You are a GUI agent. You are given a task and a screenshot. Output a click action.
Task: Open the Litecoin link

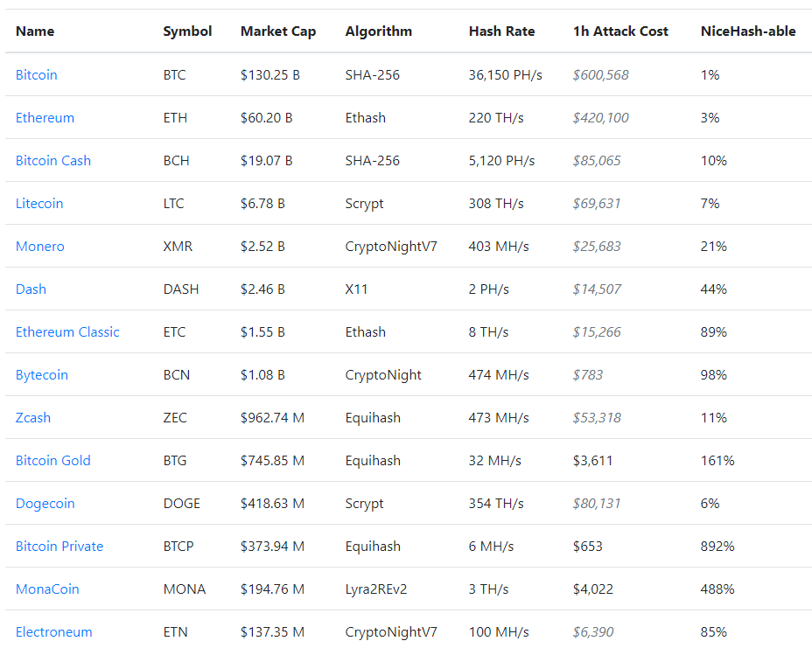tap(39, 204)
